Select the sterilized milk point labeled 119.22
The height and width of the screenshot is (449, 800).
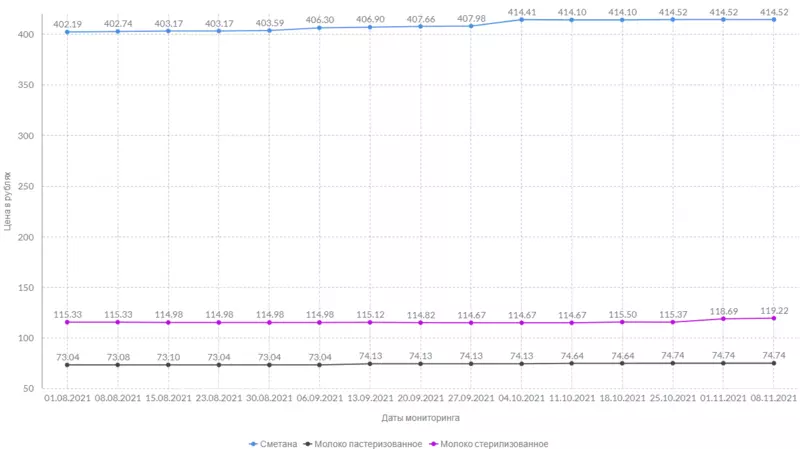pos(774,318)
